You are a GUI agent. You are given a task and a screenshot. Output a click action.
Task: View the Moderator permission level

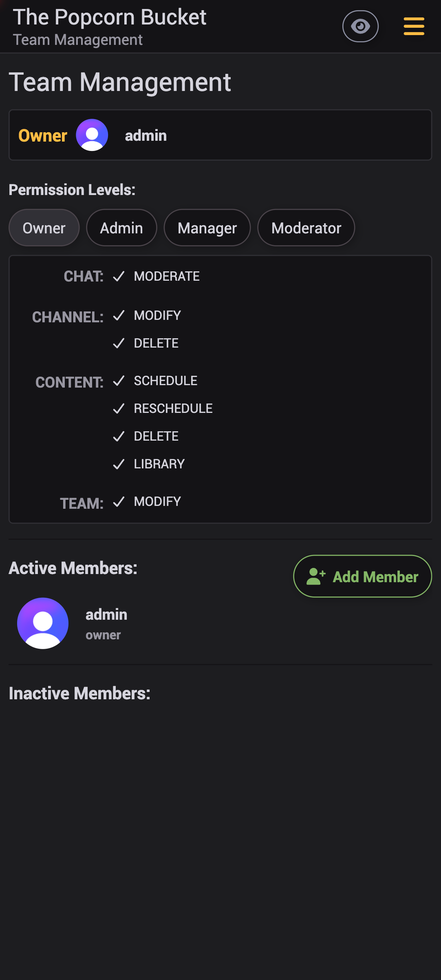click(306, 228)
